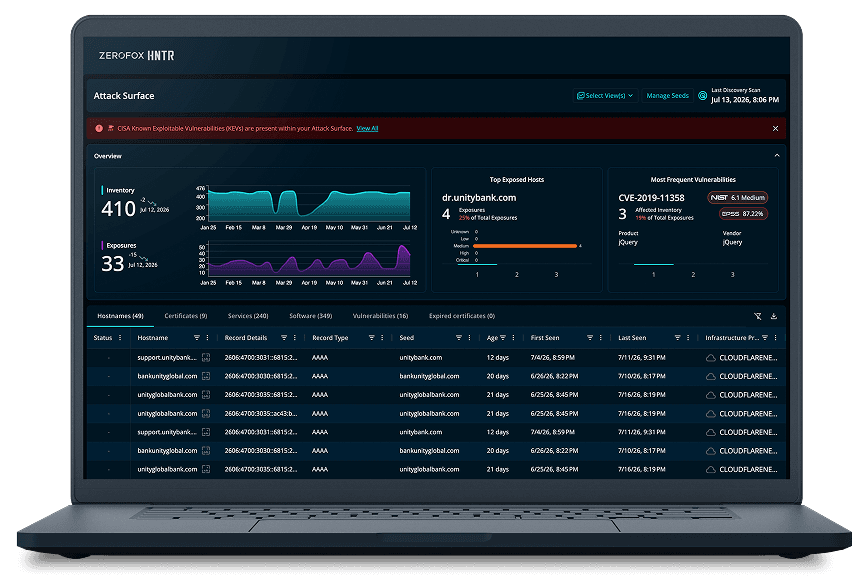The height and width of the screenshot is (578, 866).
Task: Open the Status column options menu
Action: 120,337
